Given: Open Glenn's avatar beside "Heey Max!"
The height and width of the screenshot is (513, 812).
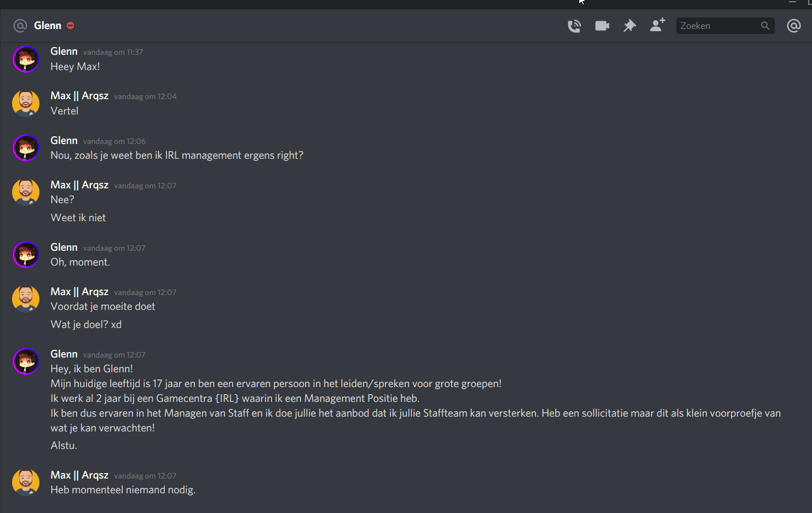Looking at the screenshot, I should (x=26, y=59).
